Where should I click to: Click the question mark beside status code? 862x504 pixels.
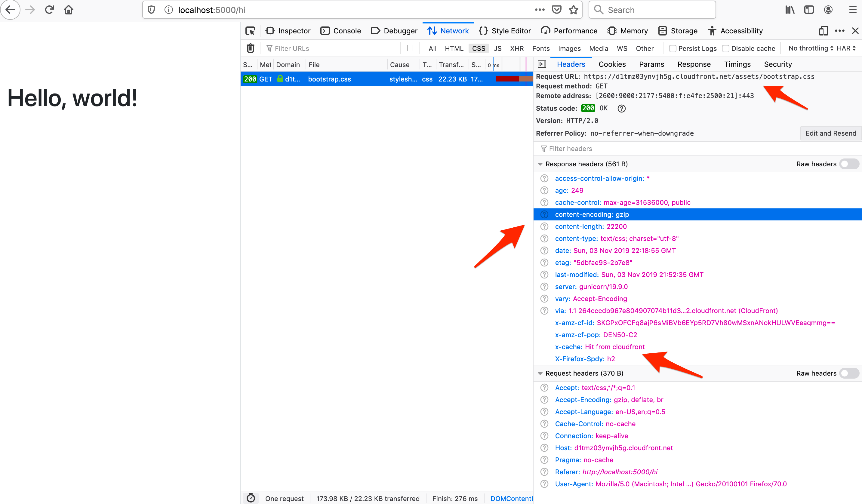[621, 108]
